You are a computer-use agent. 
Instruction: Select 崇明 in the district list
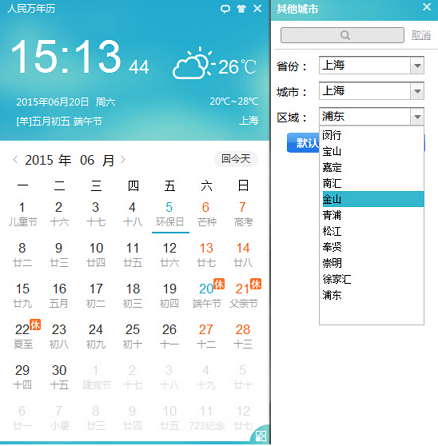coord(372,263)
